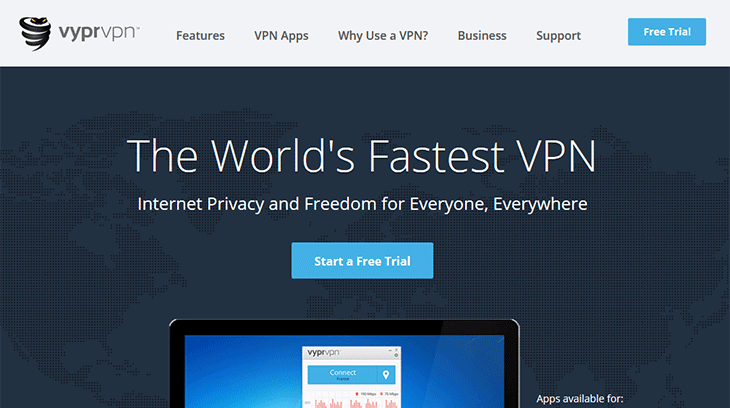The height and width of the screenshot is (408, 730).
Task: Click the Start a Free Trial button
Action: pyautogui.click(x=362, y=261)
